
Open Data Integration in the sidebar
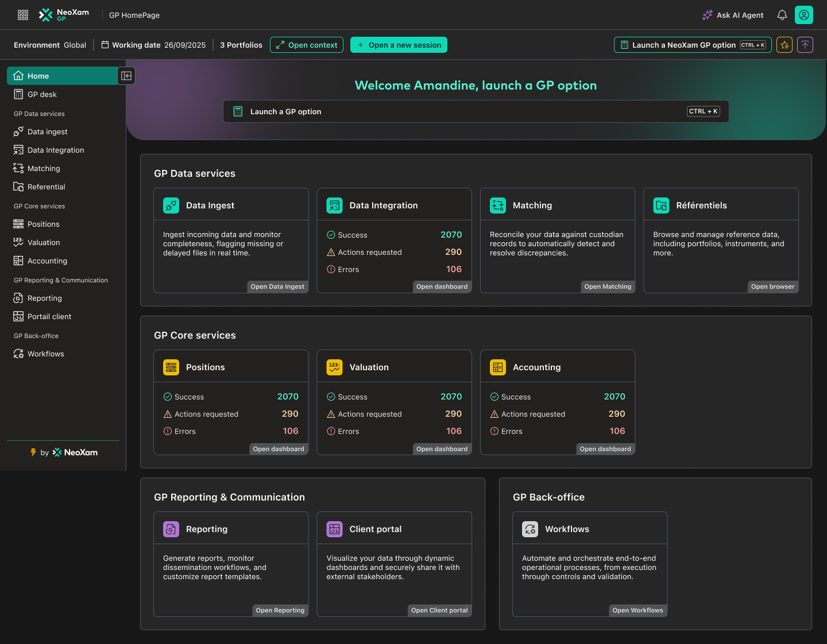click(63, 150)
